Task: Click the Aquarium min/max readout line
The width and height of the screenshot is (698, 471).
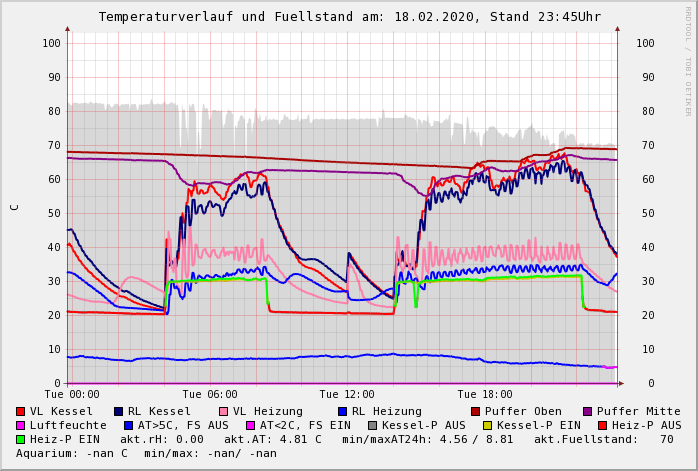Action: pyautogui.click(x=146, y=453)
